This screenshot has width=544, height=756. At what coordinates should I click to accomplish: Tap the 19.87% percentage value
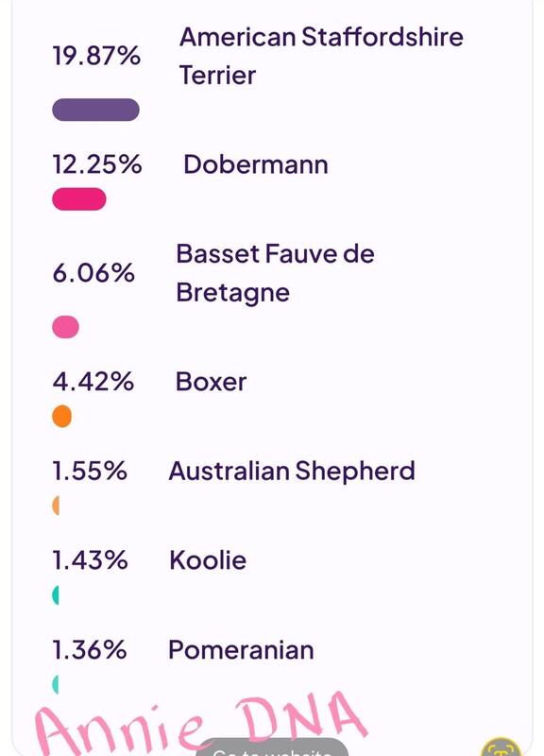(96, 56)
